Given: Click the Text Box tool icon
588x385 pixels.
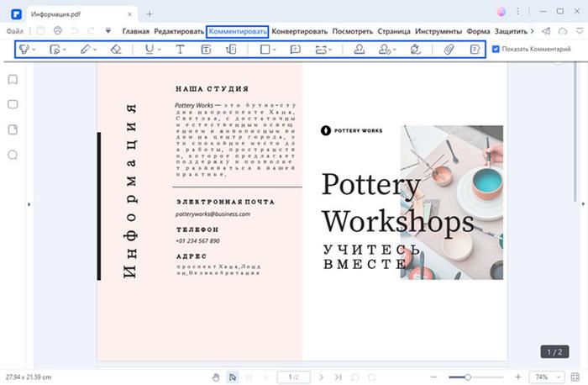Looking at the screenshot, I should [x=206, y=50].
